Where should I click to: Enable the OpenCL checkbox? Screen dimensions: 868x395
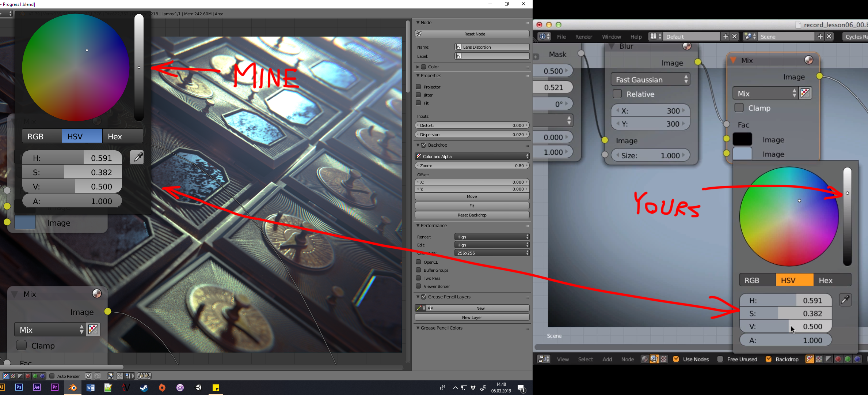419,262
